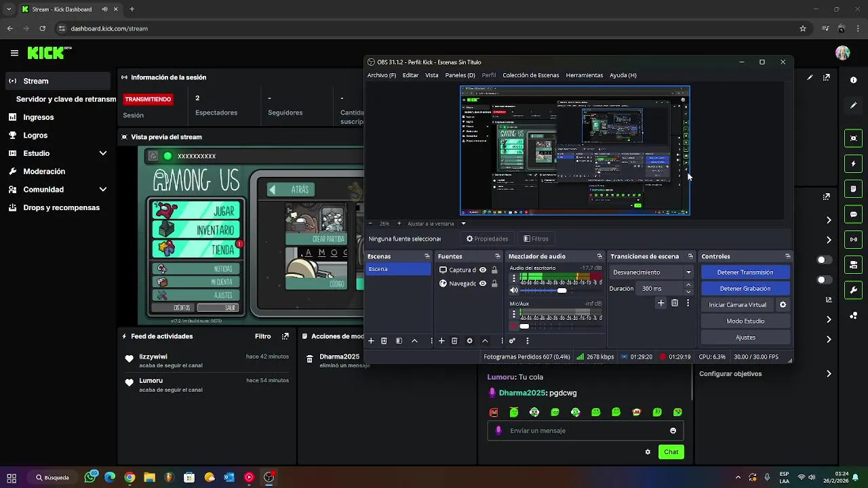Open the Kick hamburger menu
This screenshot has width=868, height=488.
14,53
